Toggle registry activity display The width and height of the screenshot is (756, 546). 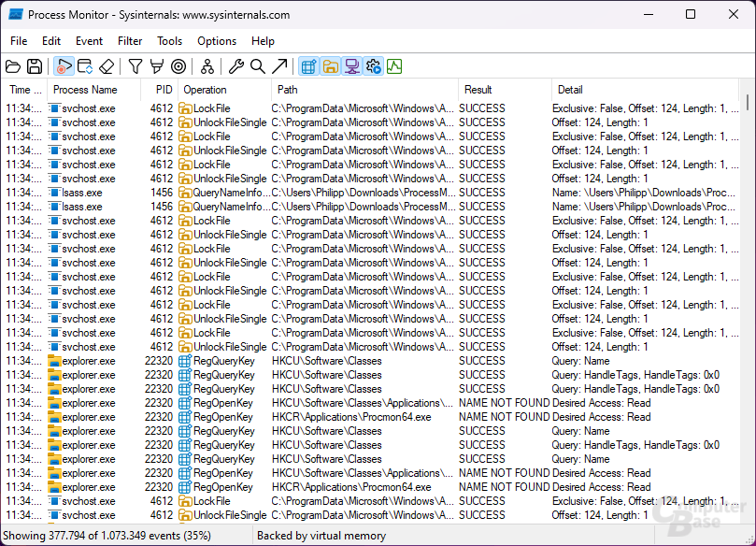tap(308, 66)
